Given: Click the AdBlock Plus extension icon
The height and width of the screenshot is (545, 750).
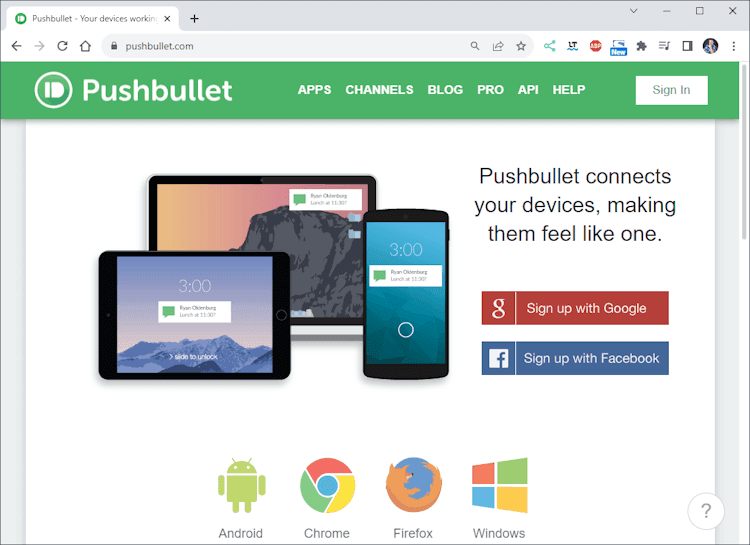Looking at the screenshot, I should coord(596,46).
